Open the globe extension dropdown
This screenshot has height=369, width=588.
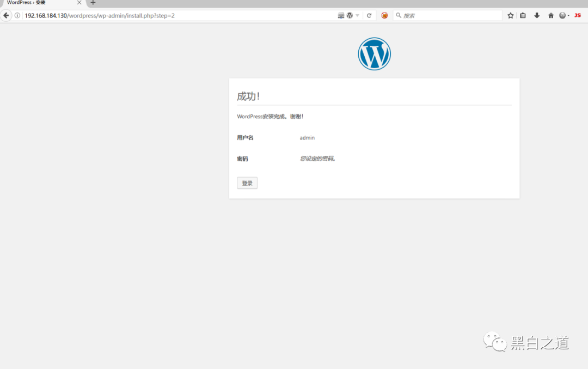pos(564,15)
